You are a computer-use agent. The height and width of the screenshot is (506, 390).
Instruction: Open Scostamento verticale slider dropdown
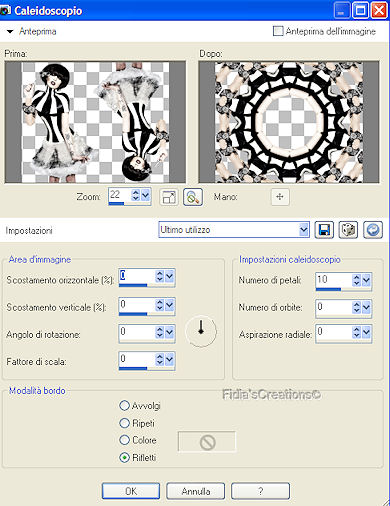coord(170,305)
